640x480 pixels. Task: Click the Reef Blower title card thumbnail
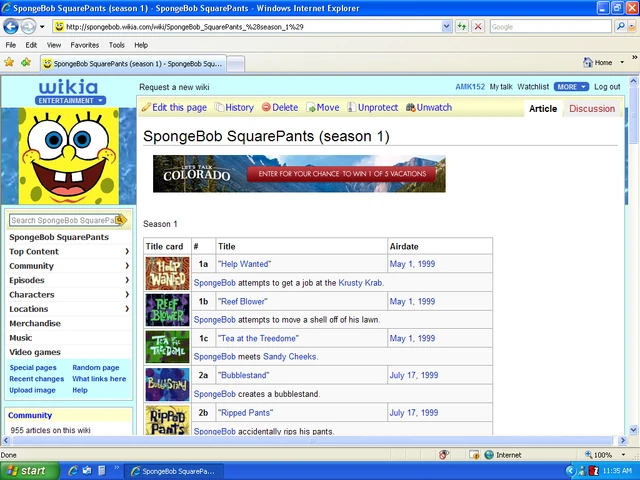(167, 310)
